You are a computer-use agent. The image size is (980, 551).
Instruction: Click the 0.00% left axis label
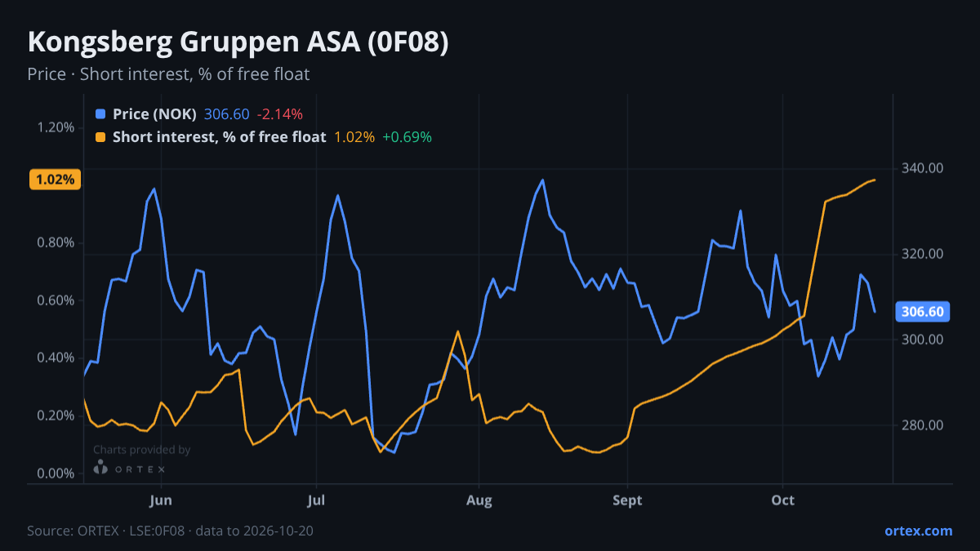56,473
